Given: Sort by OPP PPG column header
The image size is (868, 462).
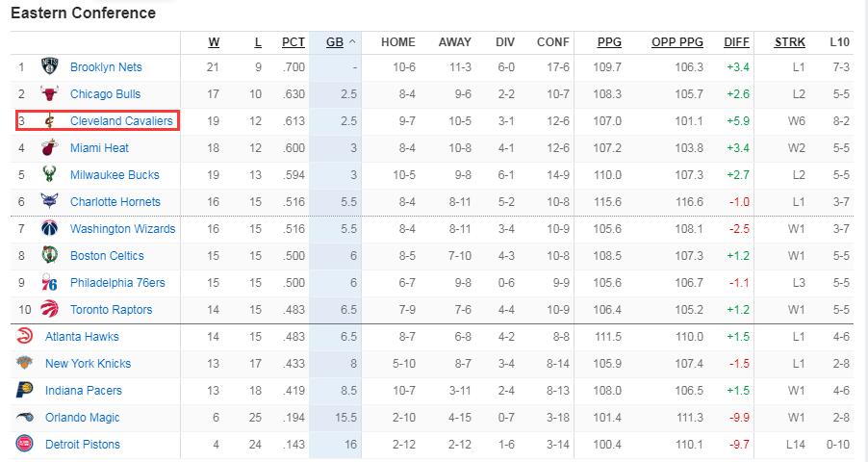Looking at the screenshot, I should tap(677, 42).
